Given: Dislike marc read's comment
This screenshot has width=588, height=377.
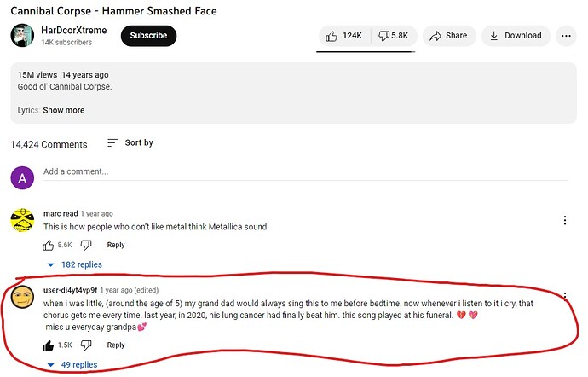Looking at the screenshot, I should (86, 245).
